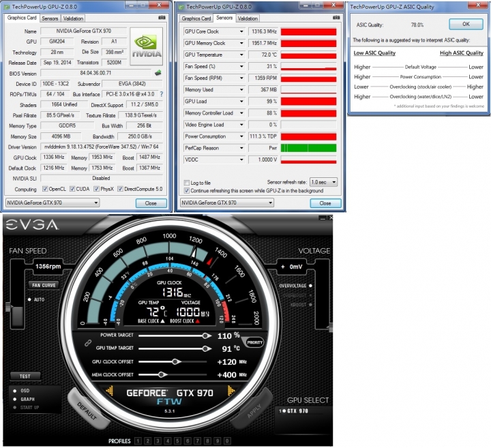Click the TEST button
This screenshot has height=448, width=491.
pyautogui.click(x=25, y=376)
